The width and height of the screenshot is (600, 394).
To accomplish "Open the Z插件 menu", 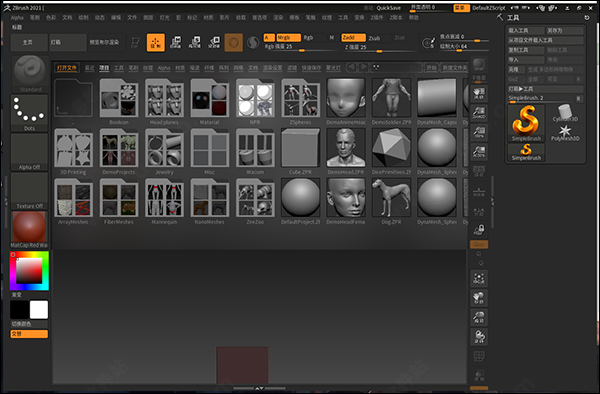I will (377, 18).
